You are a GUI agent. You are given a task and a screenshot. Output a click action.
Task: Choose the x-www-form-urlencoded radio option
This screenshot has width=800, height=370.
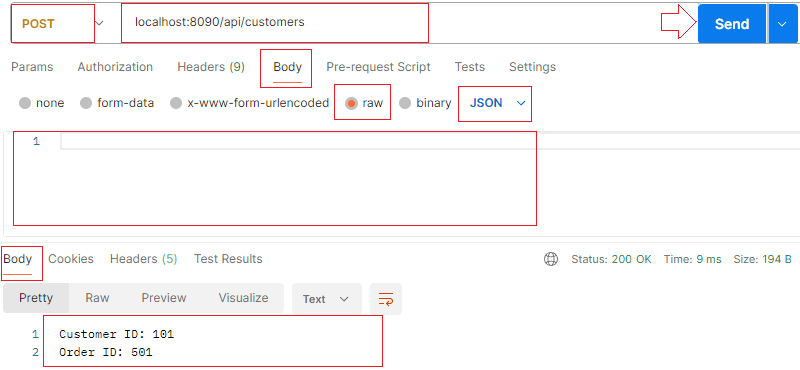176,103
